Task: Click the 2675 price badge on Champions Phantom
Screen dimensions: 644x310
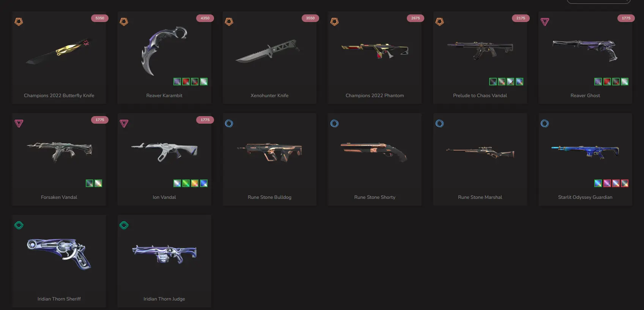Action: (x=416, y=18)
